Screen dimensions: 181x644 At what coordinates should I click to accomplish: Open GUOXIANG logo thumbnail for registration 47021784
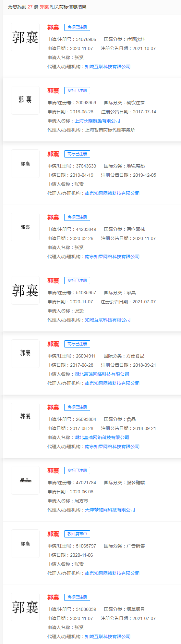point(25,480)
